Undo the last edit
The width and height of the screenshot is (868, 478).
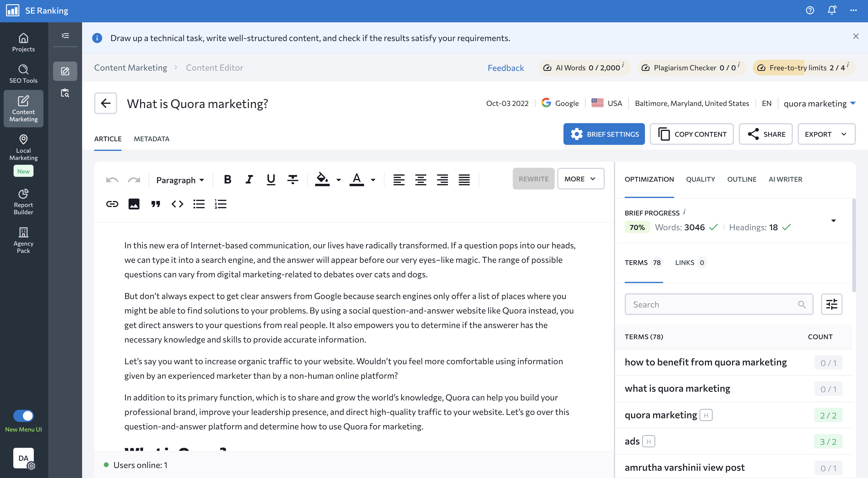tap(112, 179)
